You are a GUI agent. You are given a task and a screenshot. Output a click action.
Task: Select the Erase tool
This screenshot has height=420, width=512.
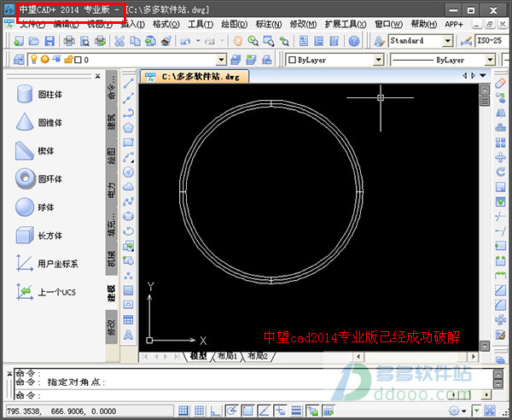[500, 83]
